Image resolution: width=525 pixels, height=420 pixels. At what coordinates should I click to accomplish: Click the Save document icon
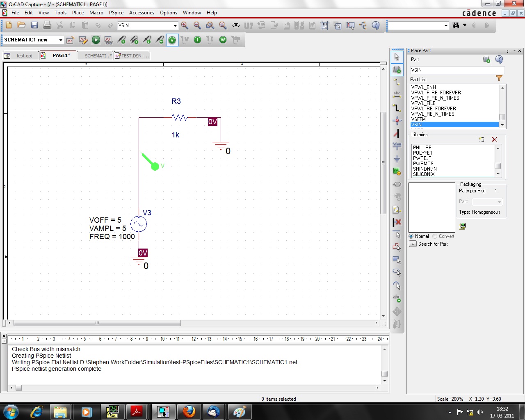(x=34, y=25)
